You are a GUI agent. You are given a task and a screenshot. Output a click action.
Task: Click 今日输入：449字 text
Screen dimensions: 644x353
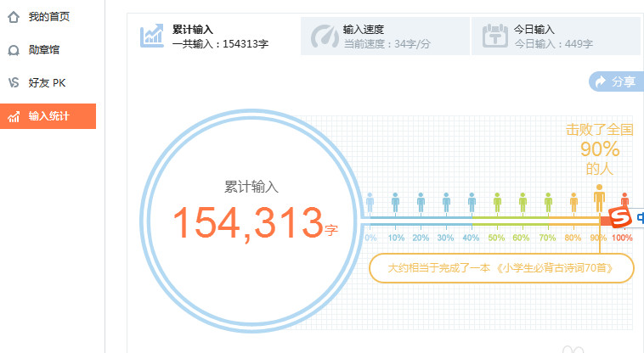pos(554,44)
